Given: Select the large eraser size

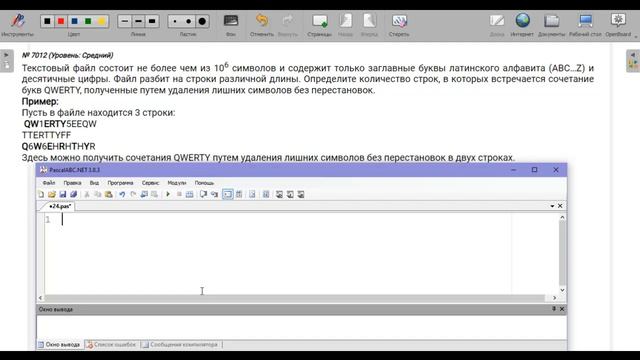Looking at the screenshot, I should point(202,21).
